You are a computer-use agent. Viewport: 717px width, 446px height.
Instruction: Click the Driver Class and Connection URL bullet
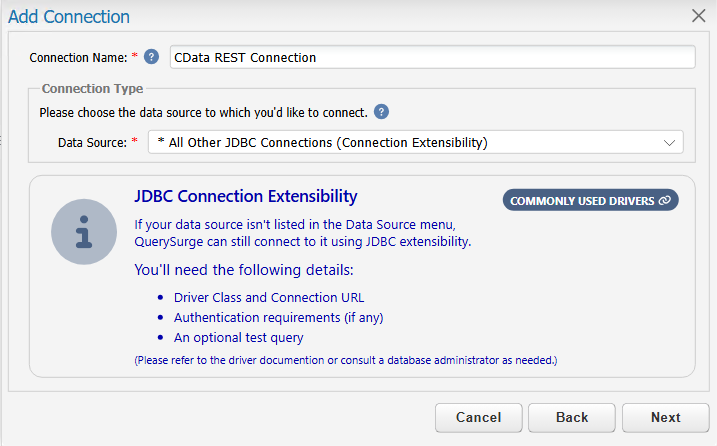[x=269, y=297]
